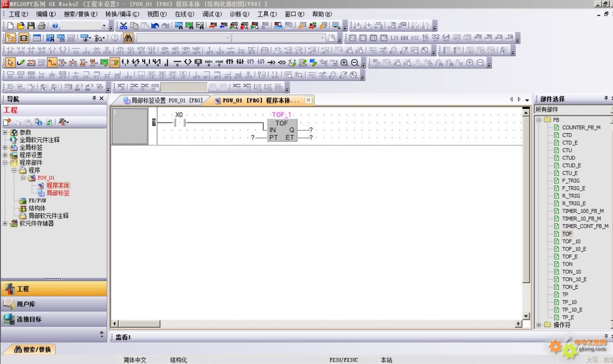Open the 转换/编译 menu

pos(122,14)
